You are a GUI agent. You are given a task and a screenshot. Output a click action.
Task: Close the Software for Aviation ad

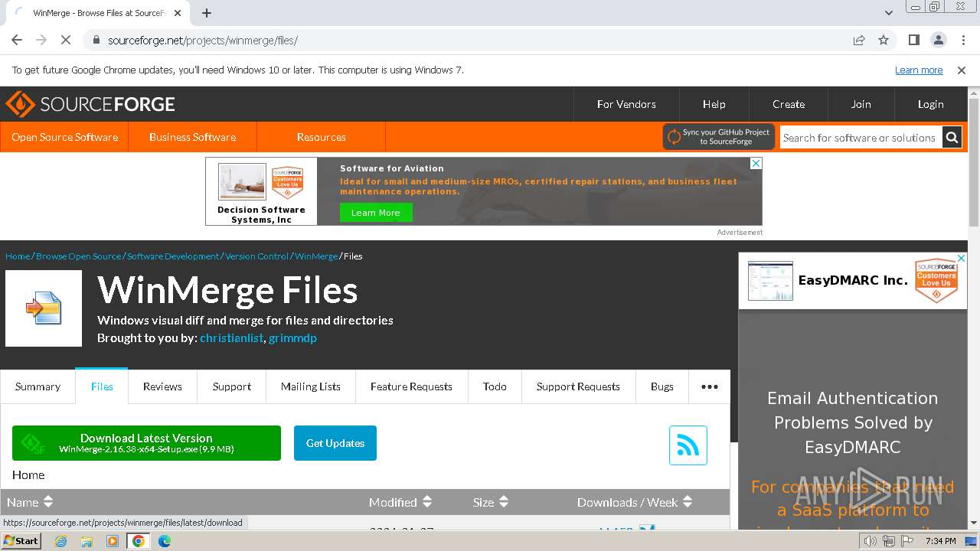click(x=756, y=163)
